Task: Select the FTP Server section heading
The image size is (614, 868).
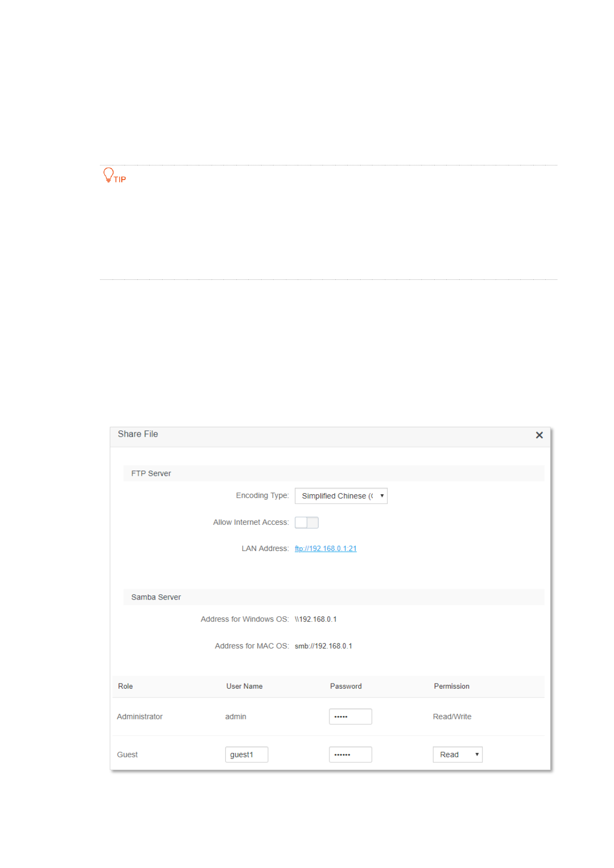Action: pyautogui.click(x=151, y=473)
